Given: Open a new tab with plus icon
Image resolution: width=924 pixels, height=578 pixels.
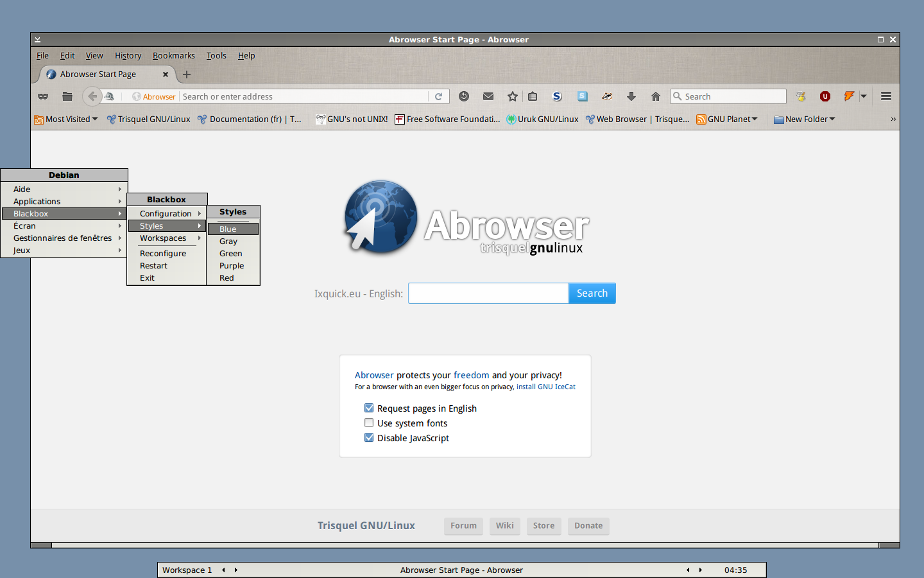Looking at the screenshot, I should coord(187,74).
